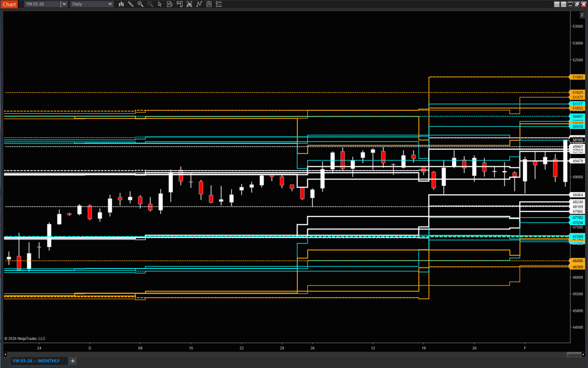Select the candlestick chart style icon
This screenshot has width=588, height=368.
[121, 4]
